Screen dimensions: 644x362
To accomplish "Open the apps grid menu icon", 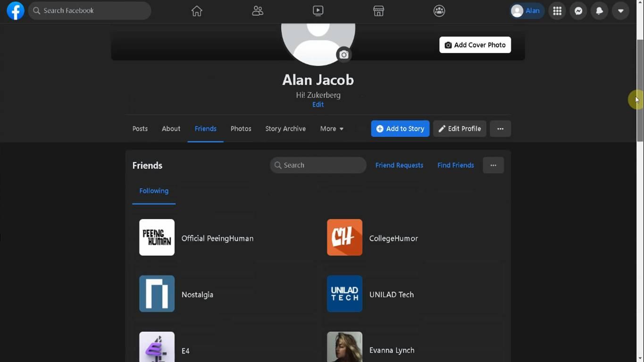I will (x=557, y=11).
